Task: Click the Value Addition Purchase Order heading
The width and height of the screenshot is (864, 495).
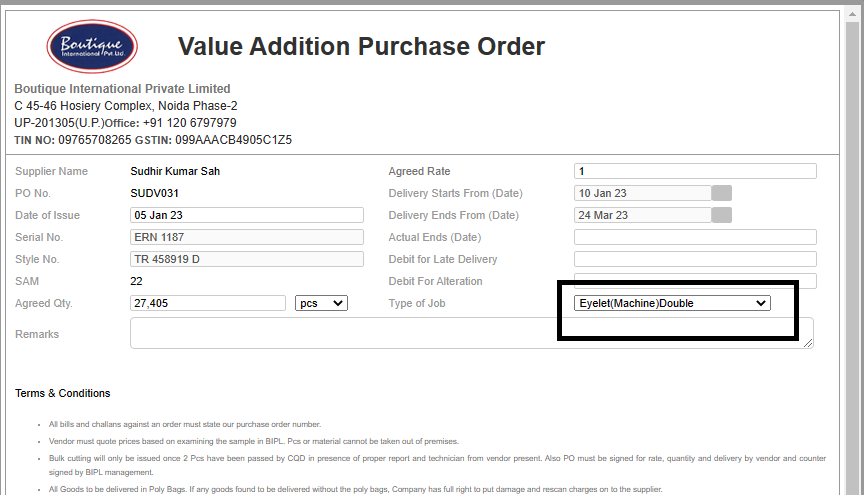Action: click(361, 46)
